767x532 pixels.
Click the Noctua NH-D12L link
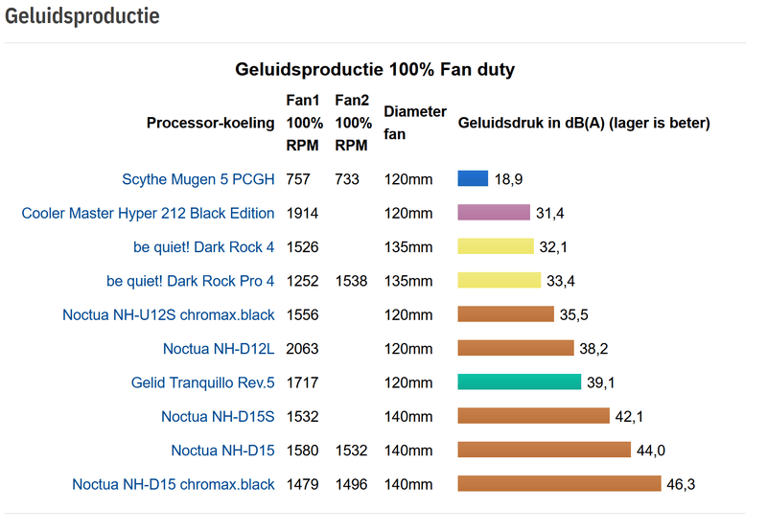tap(219, 348)
